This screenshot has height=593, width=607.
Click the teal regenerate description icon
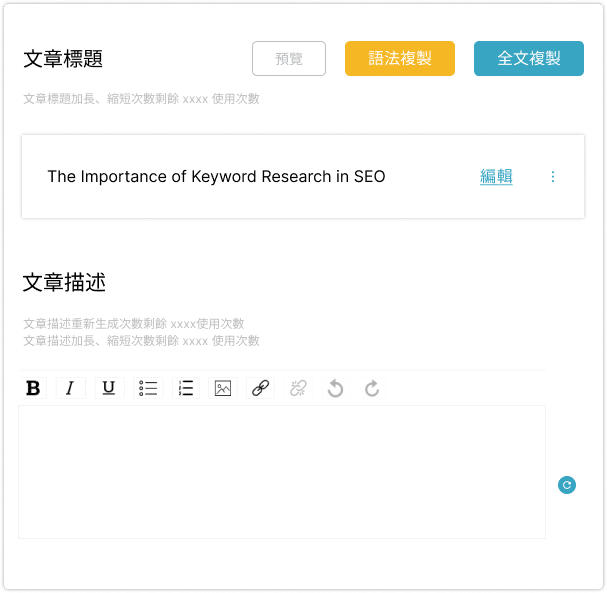567,485
